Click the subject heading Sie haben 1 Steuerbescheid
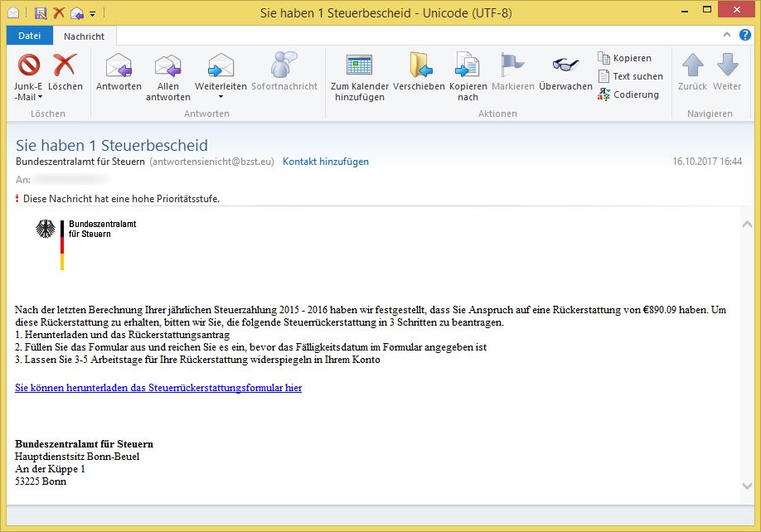This screenshot has width=761, height=532. (x=112, y=145)
